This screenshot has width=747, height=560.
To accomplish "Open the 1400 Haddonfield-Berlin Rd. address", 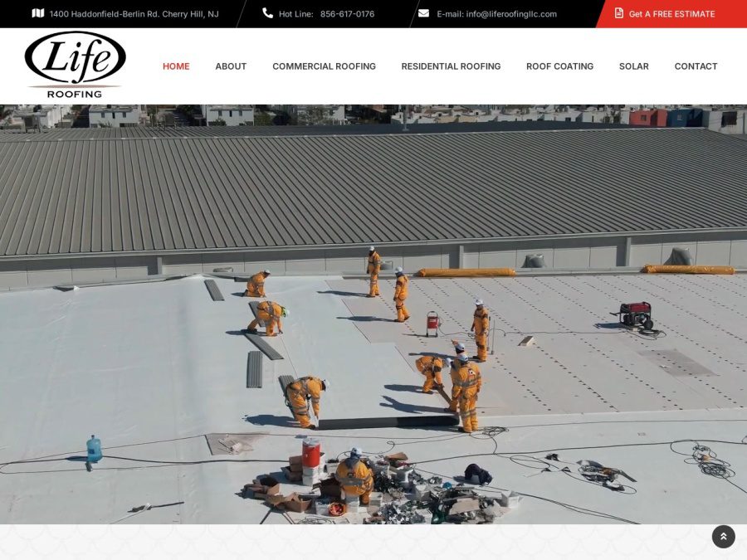I will point(134,14).
